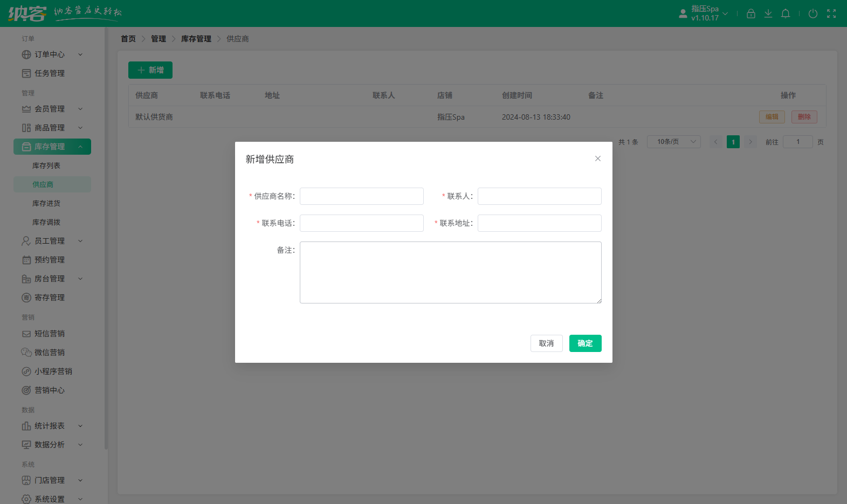This screenshot has width=847, height=504.
Task: Open 库存调拨 submenu item
Action: [46, 222]
